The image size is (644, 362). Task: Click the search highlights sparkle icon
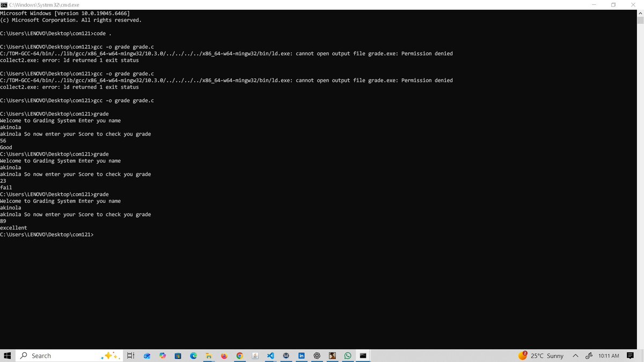pos(110,356)
